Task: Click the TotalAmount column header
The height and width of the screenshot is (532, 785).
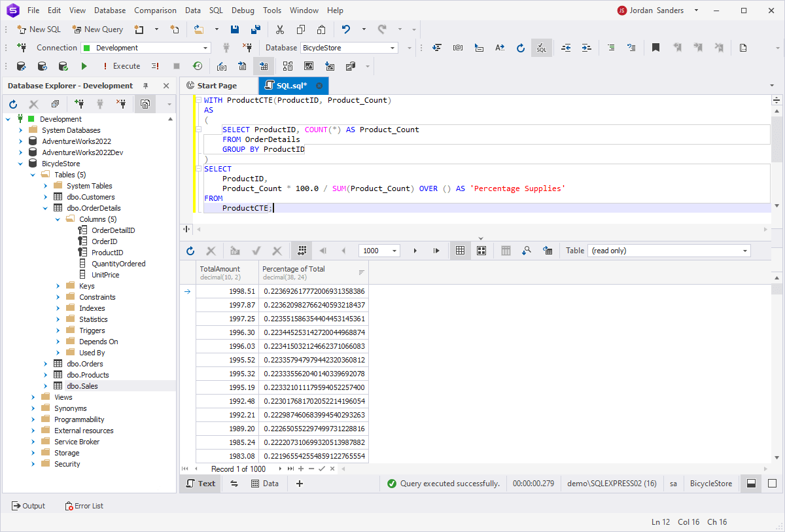Action: tap(227, 273)
